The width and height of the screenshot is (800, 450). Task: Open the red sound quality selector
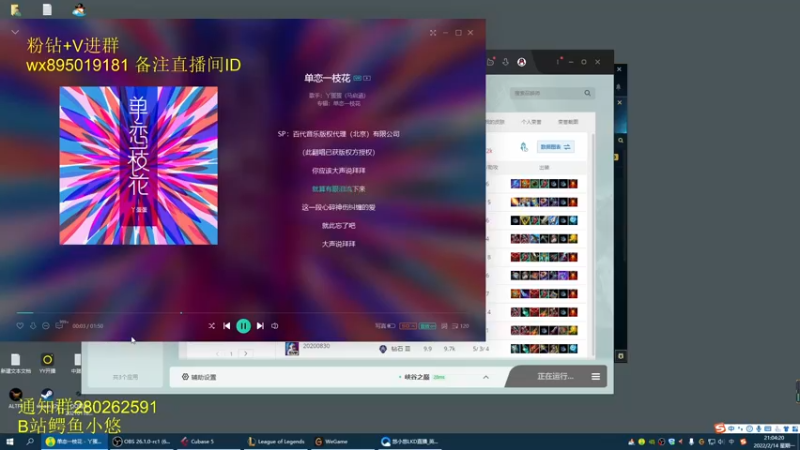[408, 326]
